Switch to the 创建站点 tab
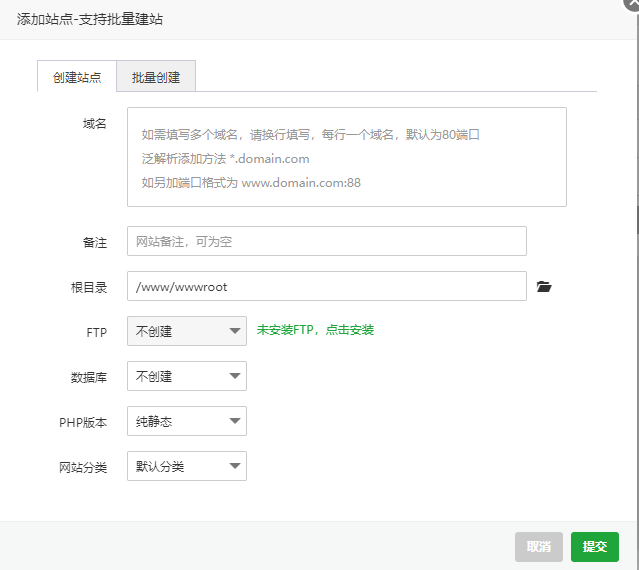This screenshot has width=639, height=570. (x=77, y=77)
